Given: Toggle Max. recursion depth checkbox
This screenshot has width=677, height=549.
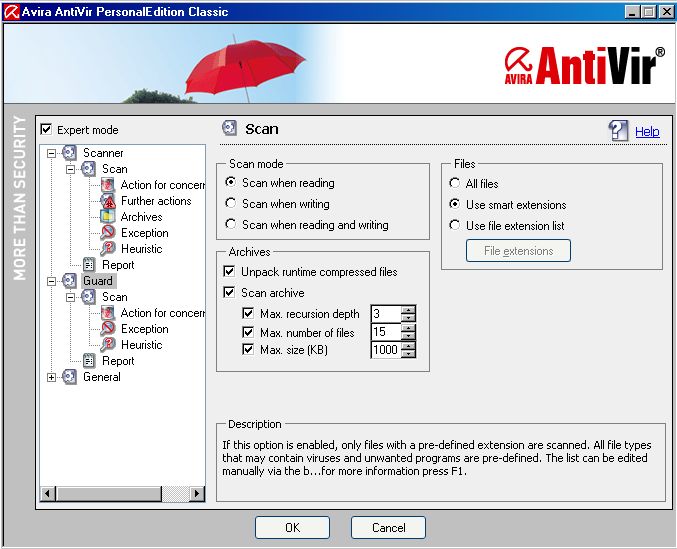Looking at the screenshot, I should pos(248,313).
